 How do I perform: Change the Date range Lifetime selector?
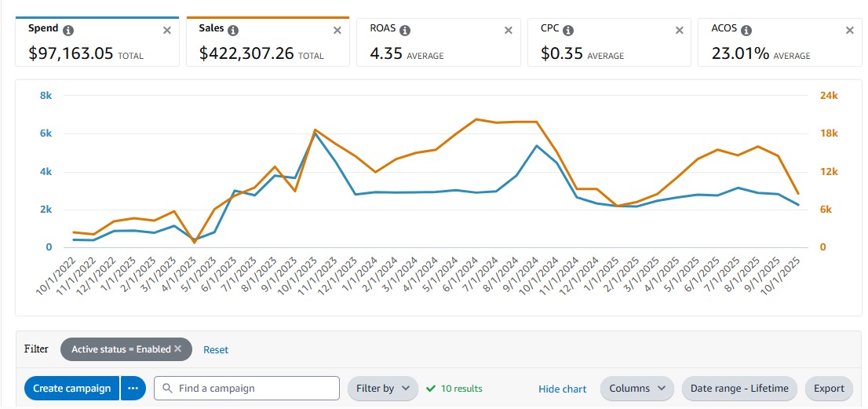[x=739, y=388]
